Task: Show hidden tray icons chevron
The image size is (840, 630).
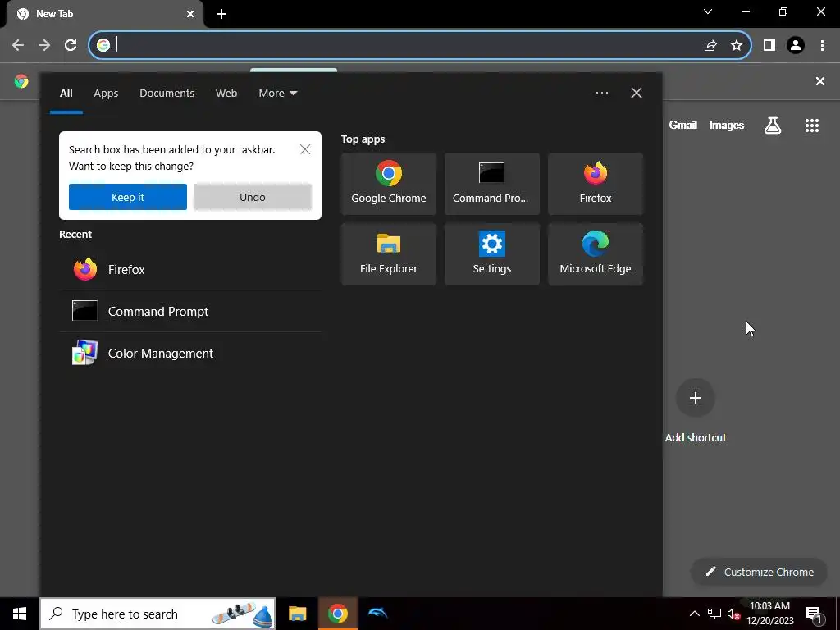Action: pyautogui.click(x=694, y=614)
